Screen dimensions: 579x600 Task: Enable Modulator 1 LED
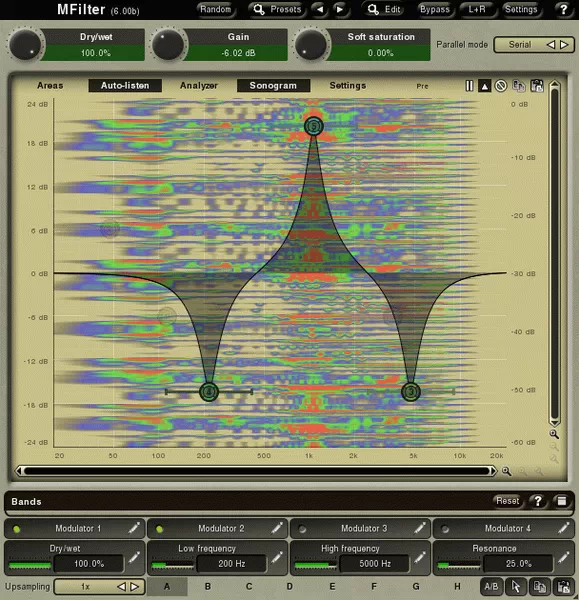tap(16, 529)
